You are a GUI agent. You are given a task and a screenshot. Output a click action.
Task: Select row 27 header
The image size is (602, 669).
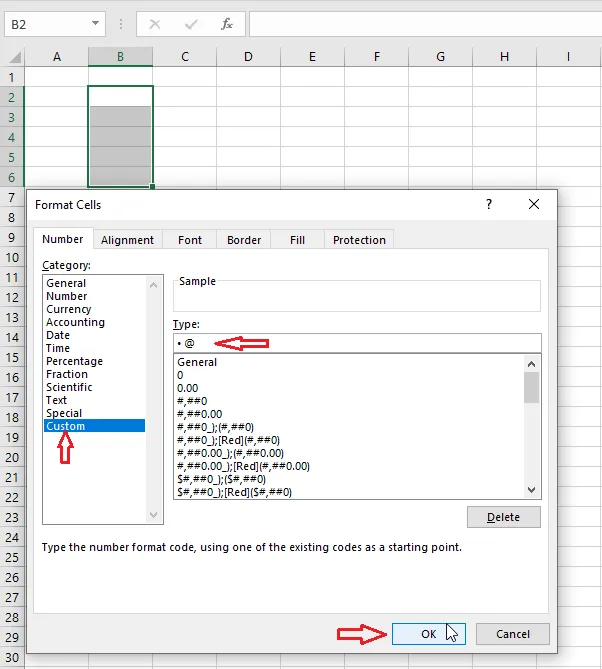12,597
